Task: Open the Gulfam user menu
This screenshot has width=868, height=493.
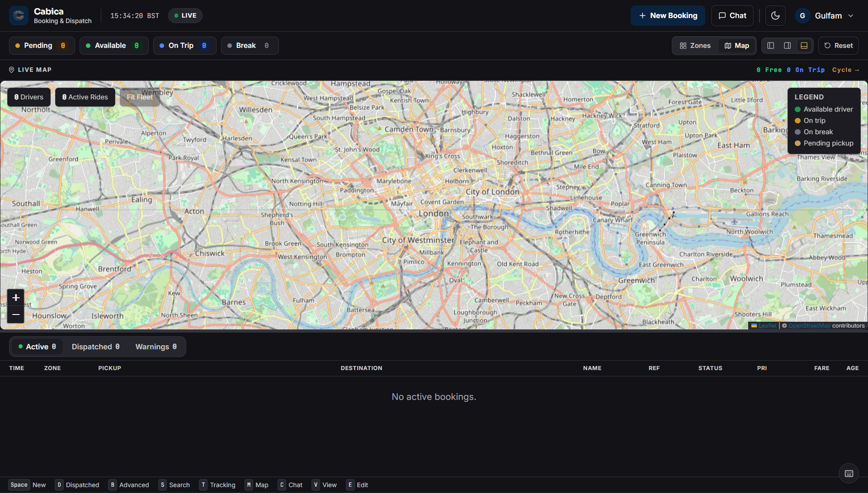Action: click(x=825, y=16)
